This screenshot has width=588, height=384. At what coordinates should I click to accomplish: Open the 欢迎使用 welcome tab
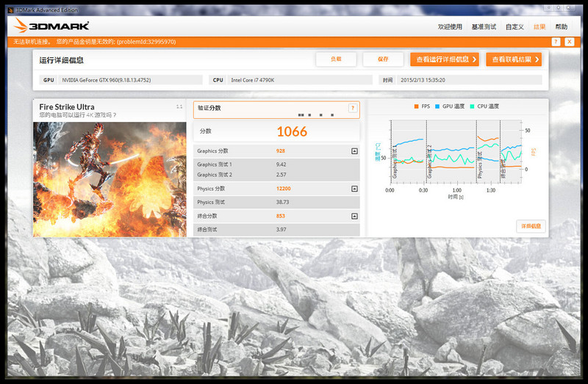click(x=450, y=26)
